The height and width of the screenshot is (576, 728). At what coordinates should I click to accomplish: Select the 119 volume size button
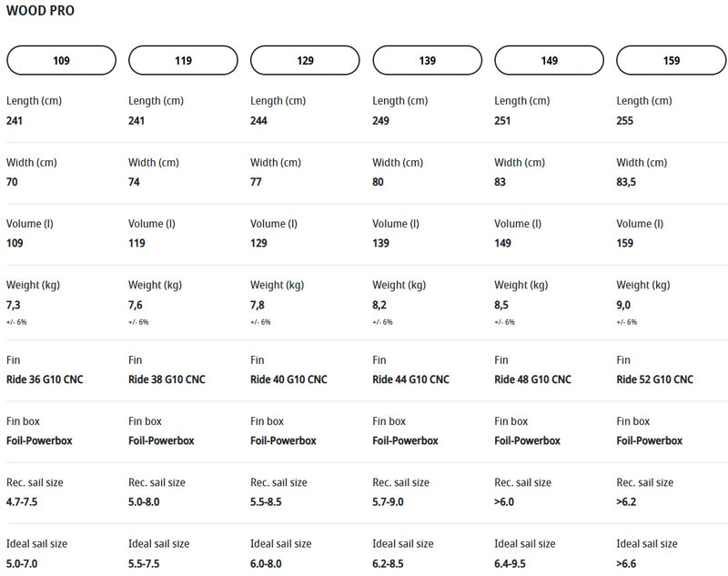pyautogui.click(x=183, y=61)
